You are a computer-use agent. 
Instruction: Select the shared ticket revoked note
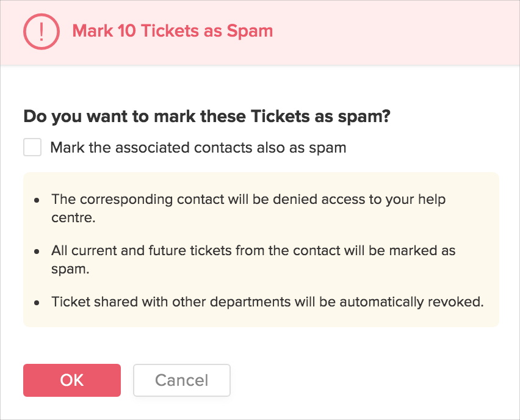pyautogui.click(x=267, y=302)
